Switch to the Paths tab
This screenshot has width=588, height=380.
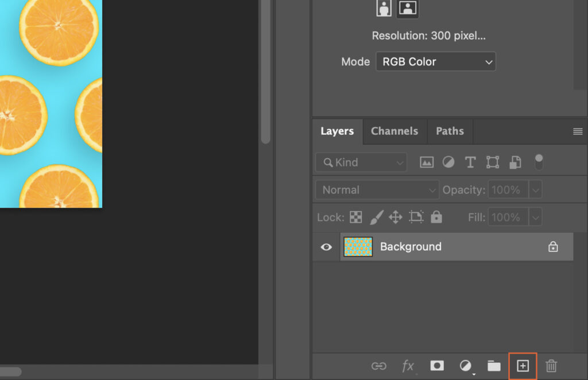tap(450, 131)
